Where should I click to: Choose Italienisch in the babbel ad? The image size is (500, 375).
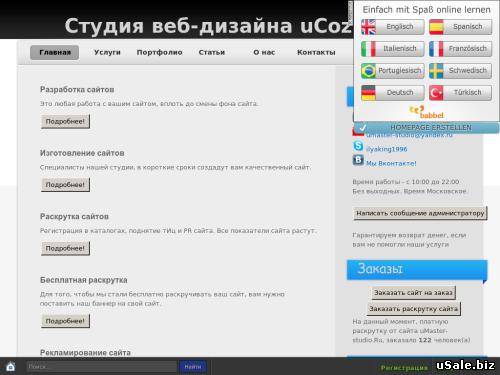click(393, 49)
